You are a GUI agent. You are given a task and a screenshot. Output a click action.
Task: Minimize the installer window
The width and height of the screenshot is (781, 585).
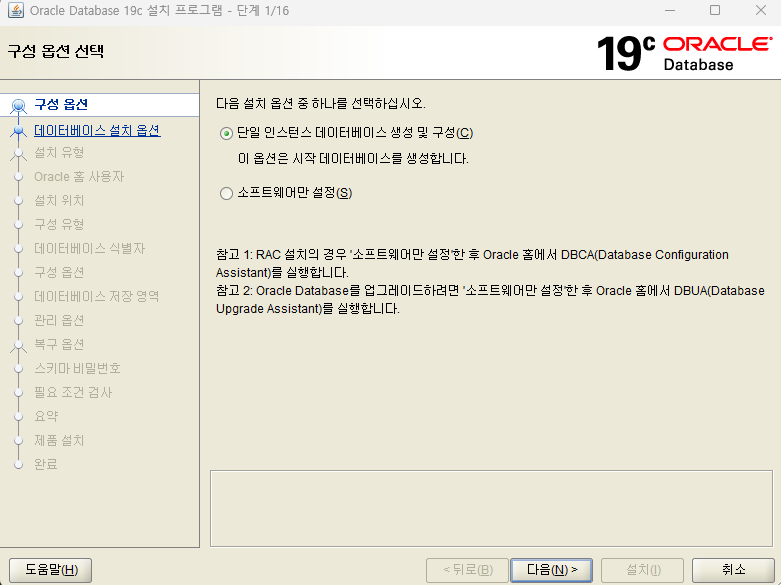point(670,10)
